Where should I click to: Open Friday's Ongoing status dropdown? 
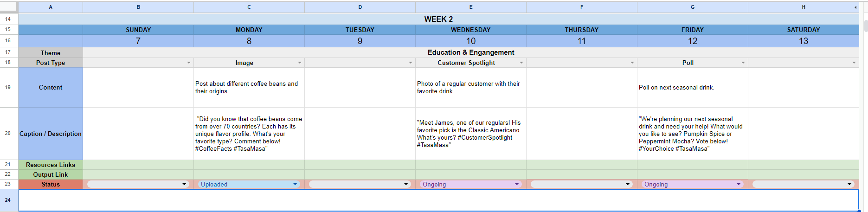click(692, 184)
